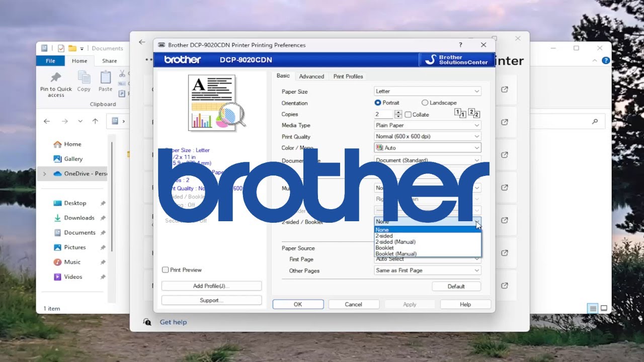The image size is (644, 362).
Task: Increase copies with the spinner up arrow
Action: pyautogui.click(x=398, y=112)
